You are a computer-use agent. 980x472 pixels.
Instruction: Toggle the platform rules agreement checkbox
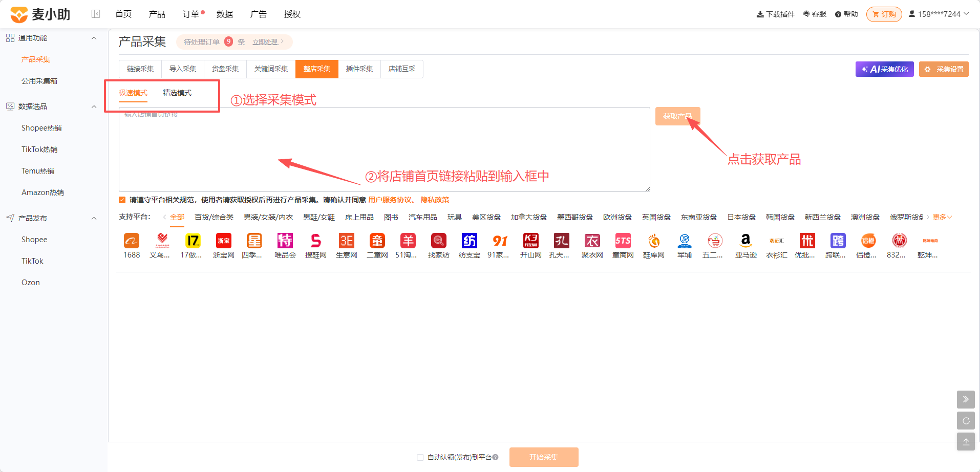pos(122,200)
